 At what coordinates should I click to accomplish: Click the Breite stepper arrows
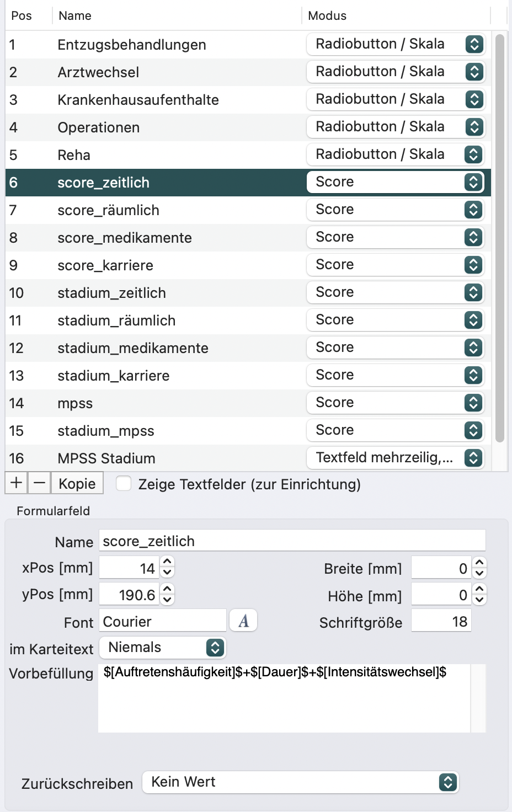click(479, 568)
